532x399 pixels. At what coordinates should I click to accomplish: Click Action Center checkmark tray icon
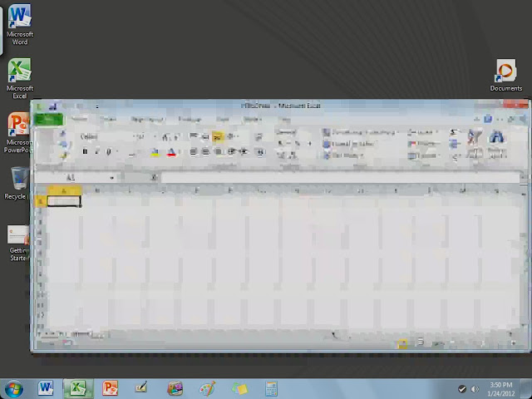pos(461,389)
